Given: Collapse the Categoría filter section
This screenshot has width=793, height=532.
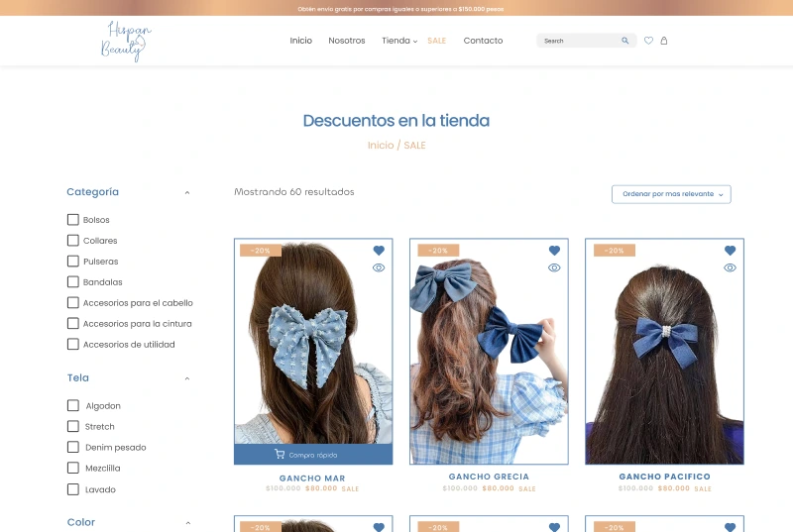Looking at the screenshot, I should [x=187, y=192].
